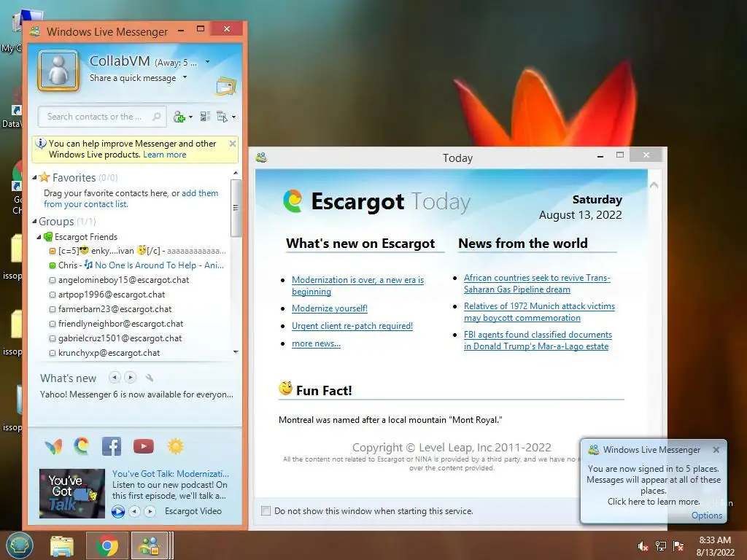747x560 pixels.
Task: Click the Action Center flag icon
Action: coord(678,545)
